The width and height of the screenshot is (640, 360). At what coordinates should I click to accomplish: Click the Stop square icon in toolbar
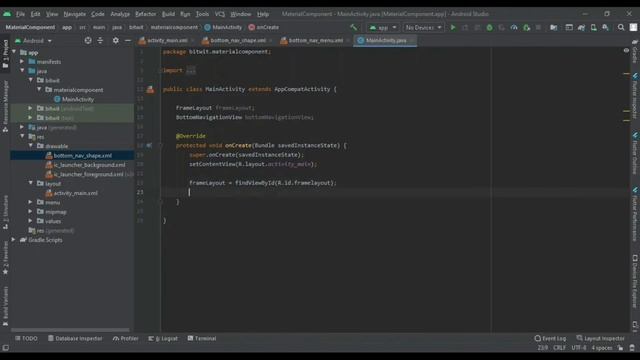pyautogui.click(x=538, y=27)
